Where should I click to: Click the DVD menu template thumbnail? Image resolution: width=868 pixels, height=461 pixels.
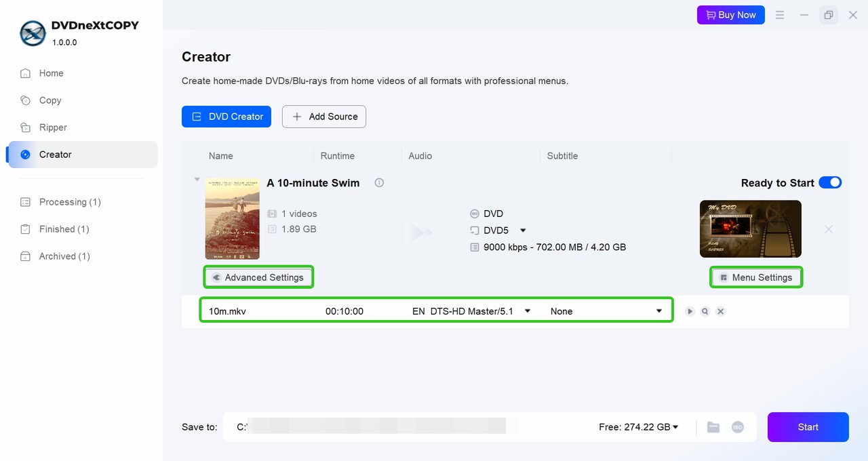pos(750,229)
